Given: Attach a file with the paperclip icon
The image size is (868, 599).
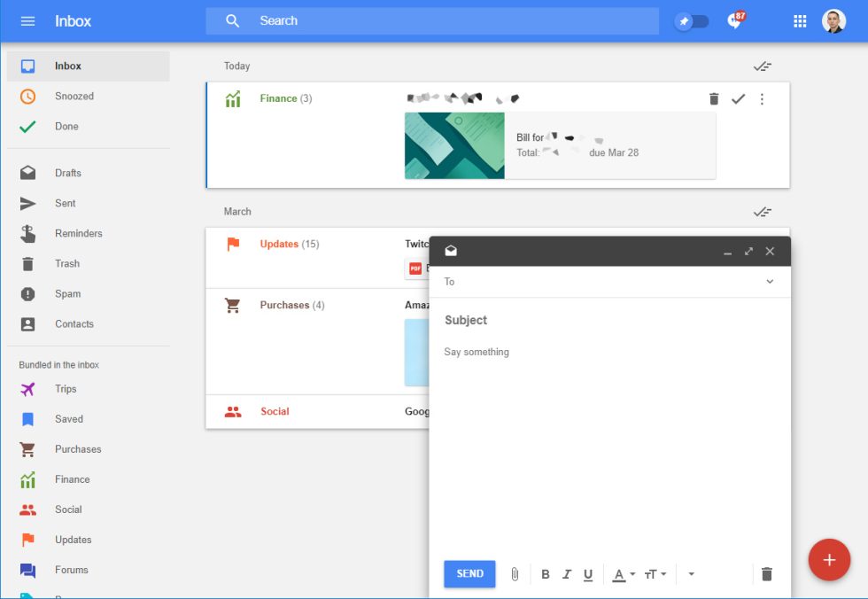Looking at the screenshot, I should 515,574.
